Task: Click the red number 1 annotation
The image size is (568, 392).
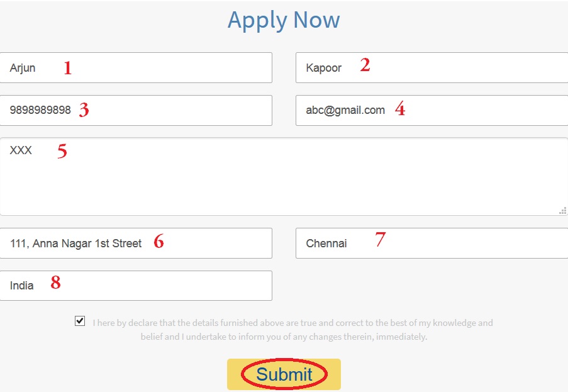Action: coord(68,68)
